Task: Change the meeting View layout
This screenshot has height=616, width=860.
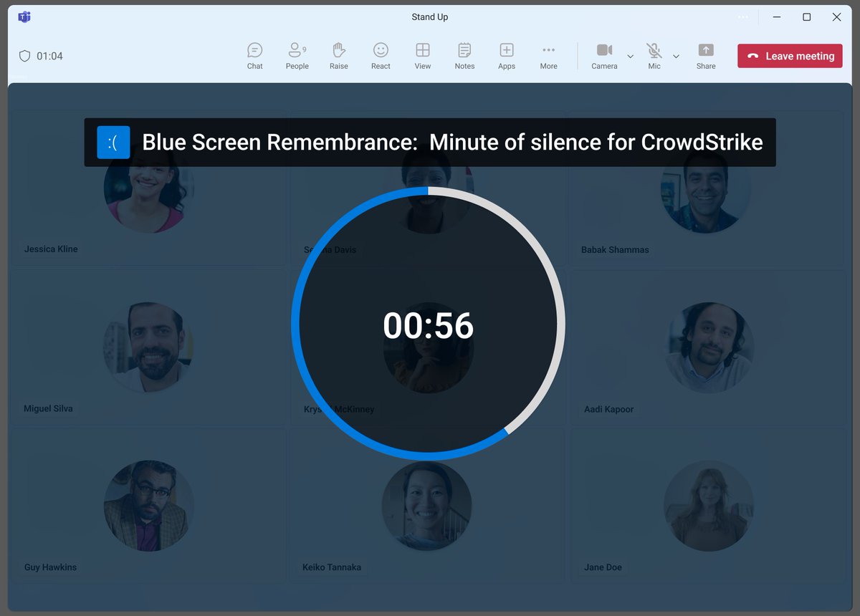Action: coord(423,56)
